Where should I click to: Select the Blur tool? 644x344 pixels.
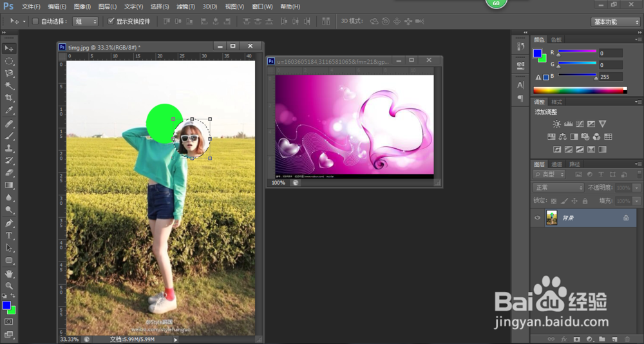coord(8,198)
